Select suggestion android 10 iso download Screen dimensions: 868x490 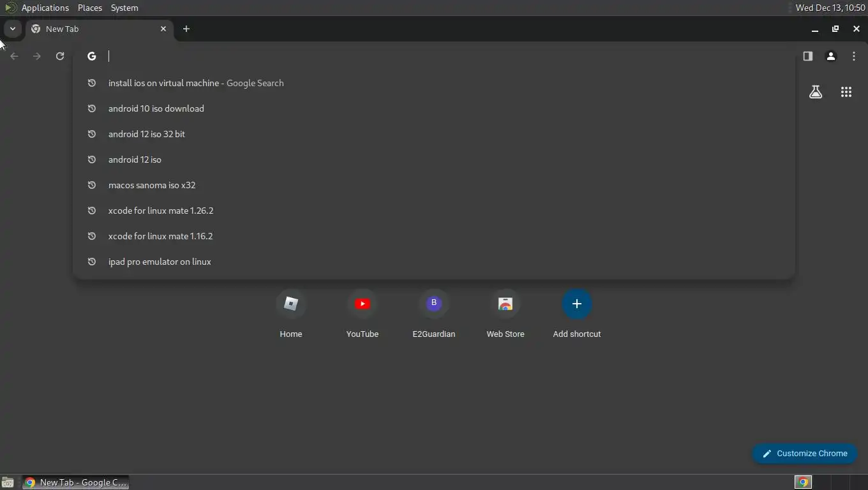click(434, 108)
